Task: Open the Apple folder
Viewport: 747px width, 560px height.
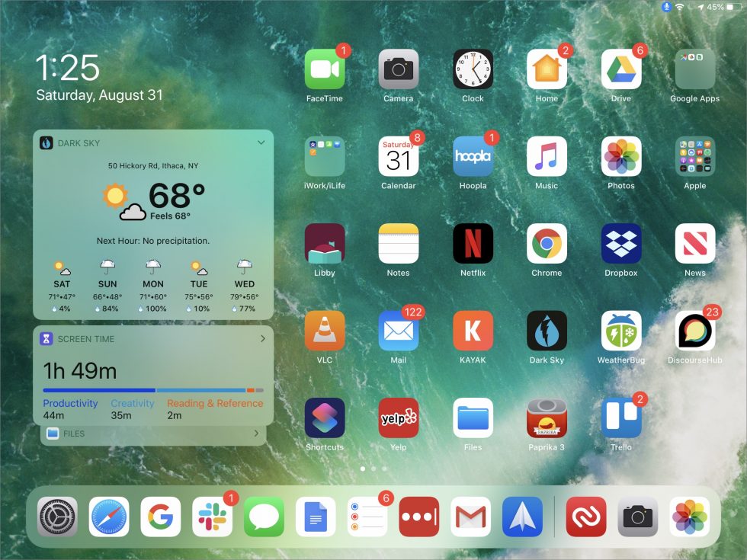Action: 694,156
